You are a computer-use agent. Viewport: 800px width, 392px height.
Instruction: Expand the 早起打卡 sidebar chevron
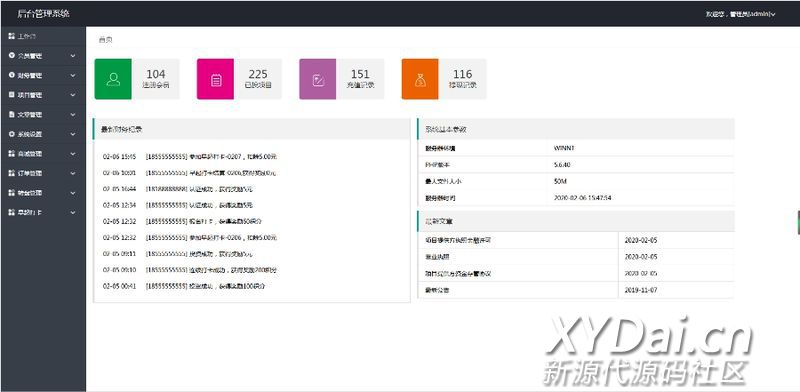pos(73,212)
